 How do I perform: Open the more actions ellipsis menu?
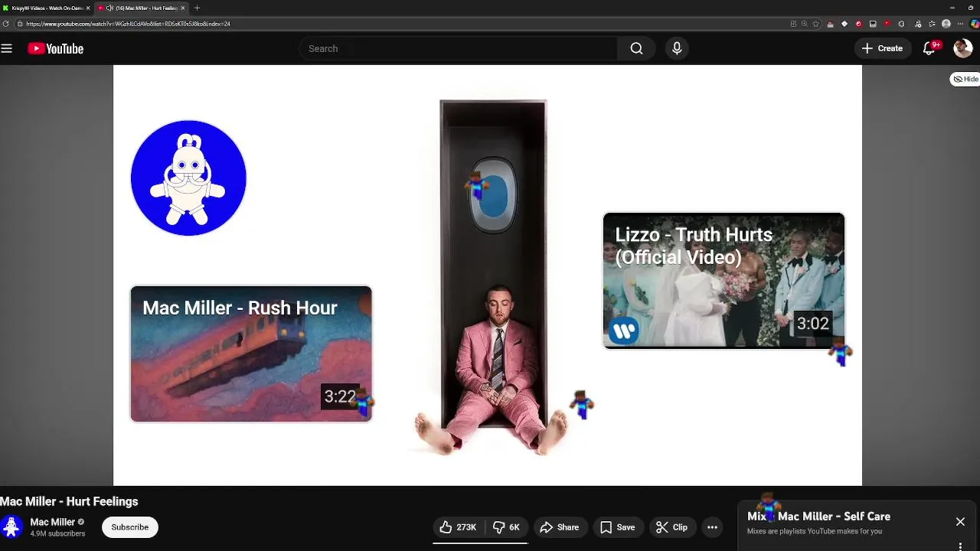(x=712, y=527)
